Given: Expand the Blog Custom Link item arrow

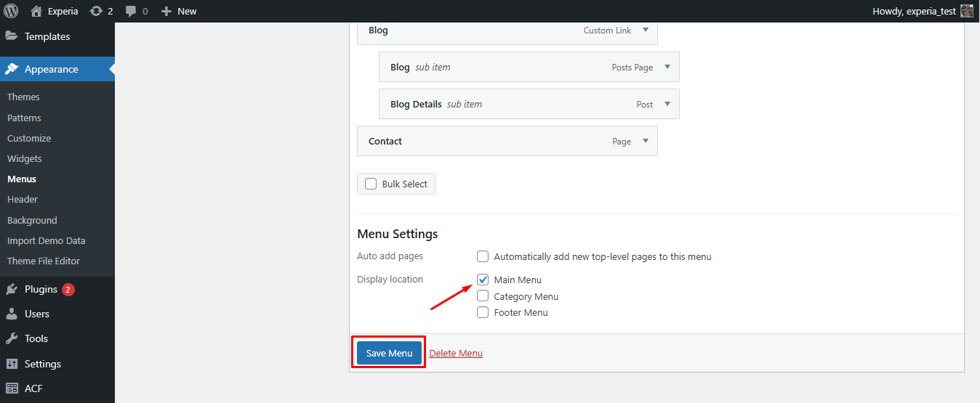Looking at the screenshot, I should [646, 30].
